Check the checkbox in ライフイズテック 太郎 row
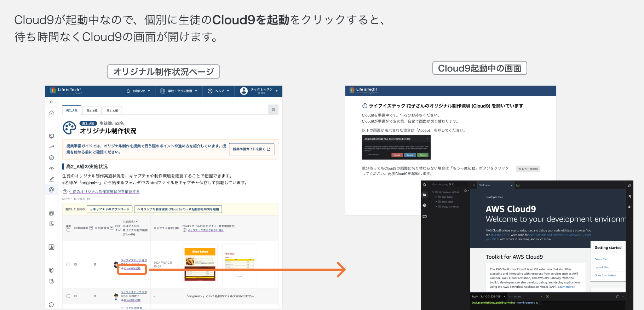The height and width of the screenshot is (310, 644). (x=68, y=296)
